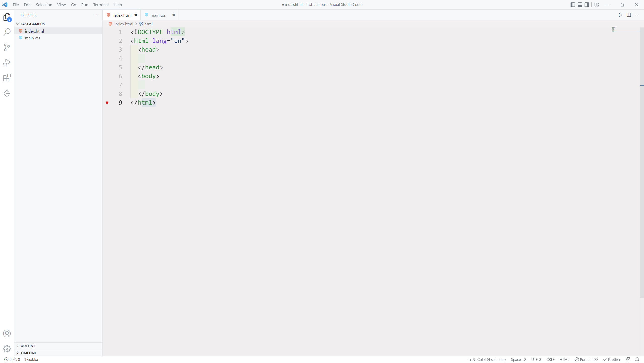Change indentation via Spaces: 2
This screenshot has height=363, width=644.
[518, 359]
